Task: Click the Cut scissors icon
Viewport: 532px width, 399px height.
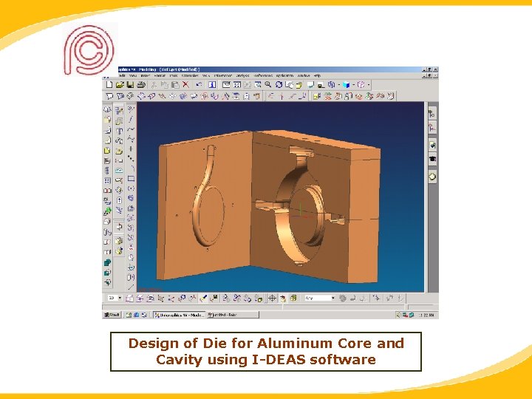Action: pos(154,84)
